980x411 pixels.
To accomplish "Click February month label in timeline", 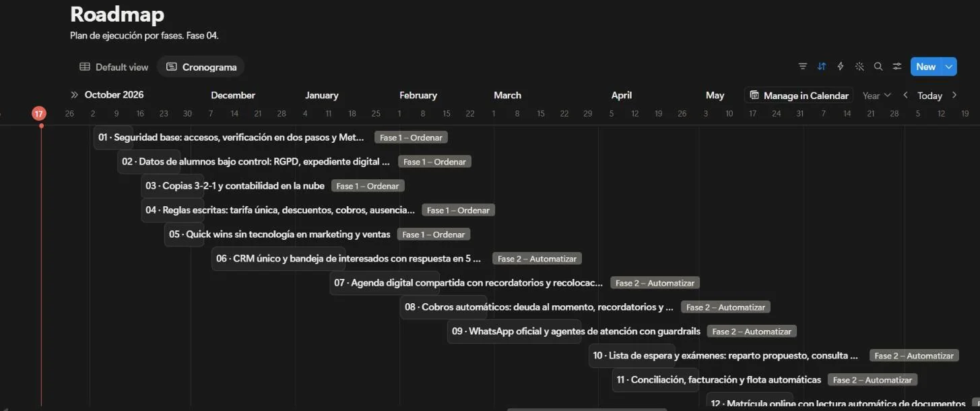I will coord(418,95).
